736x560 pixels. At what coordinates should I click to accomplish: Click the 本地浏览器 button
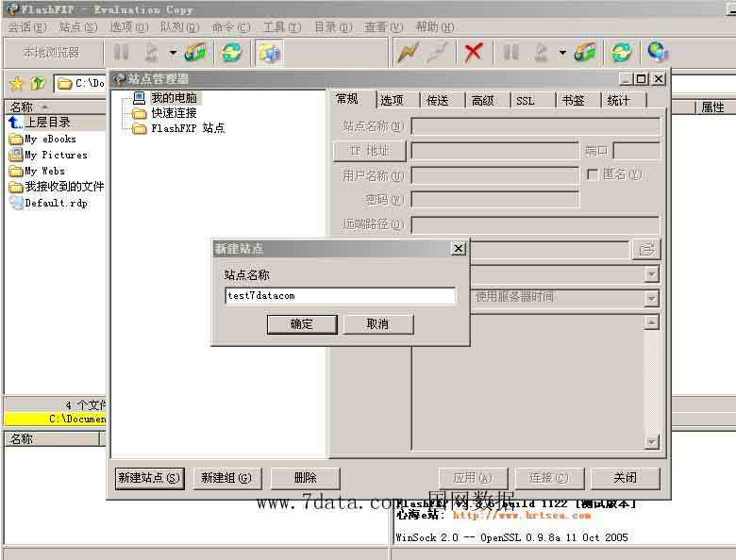(51, 52)
